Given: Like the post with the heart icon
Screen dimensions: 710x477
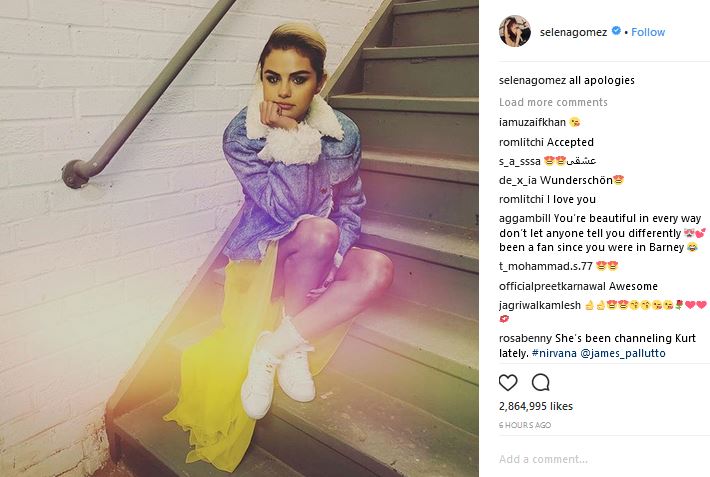Looking at the screenshot, I should tap(508, 383).
